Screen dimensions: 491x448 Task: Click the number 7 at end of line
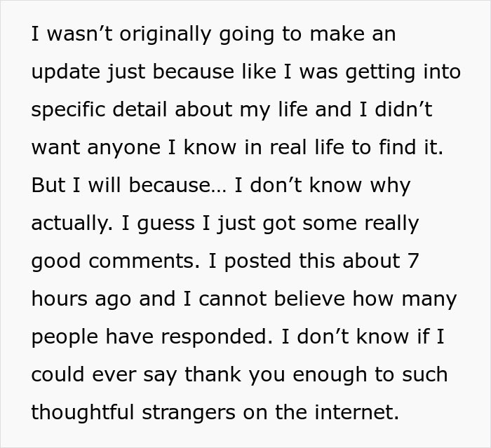[x=413, y=261]
